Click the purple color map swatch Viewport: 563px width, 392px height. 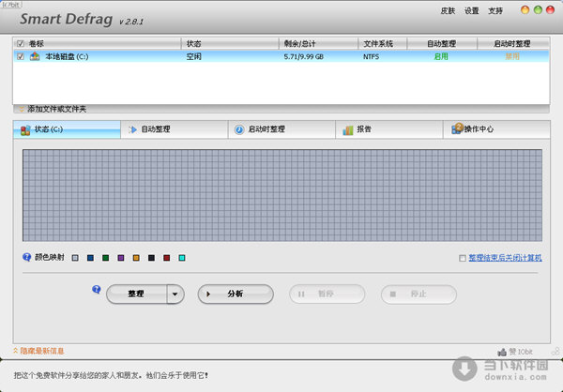point(121,258)
